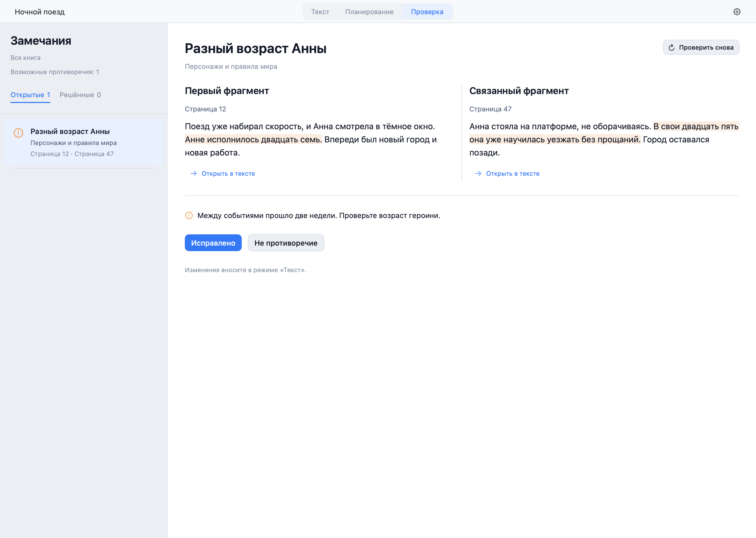Show the Решённые 0 remarks list
Viewport: 756px width, 538px height.
point(80,95)
